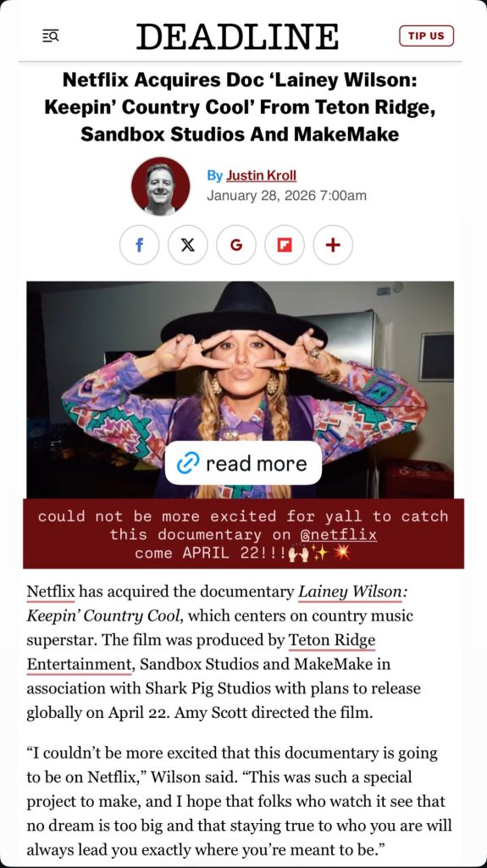Open the Netflix link in article text
Screen dimensions: 487x868
pyautogui.click(x=50, y=592)
